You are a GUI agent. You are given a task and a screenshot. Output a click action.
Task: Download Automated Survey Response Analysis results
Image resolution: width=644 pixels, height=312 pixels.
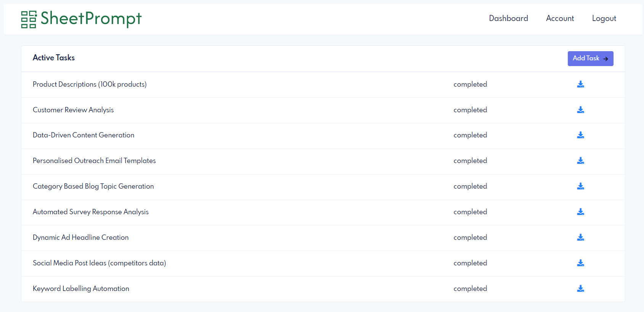580,212
